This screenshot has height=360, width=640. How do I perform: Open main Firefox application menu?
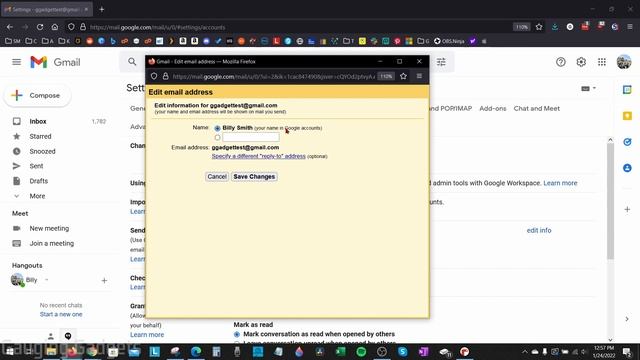pyautogui.click(x=630, y=27)
